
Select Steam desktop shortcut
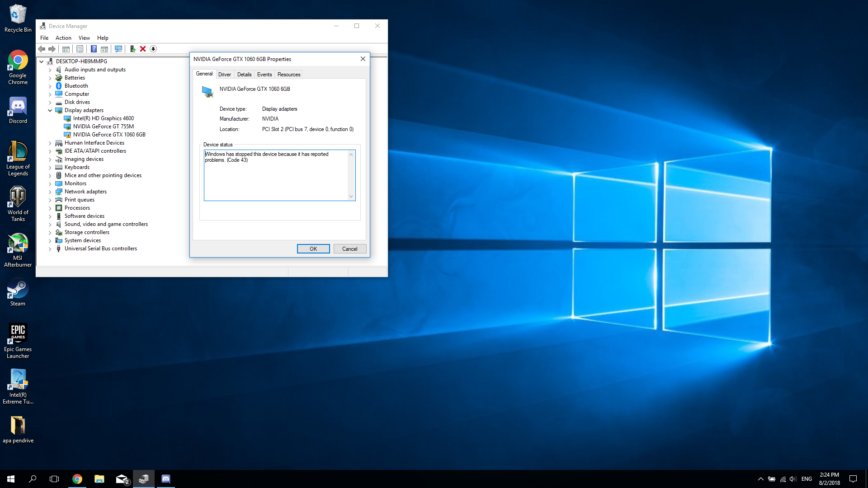[x=18, y=293]
